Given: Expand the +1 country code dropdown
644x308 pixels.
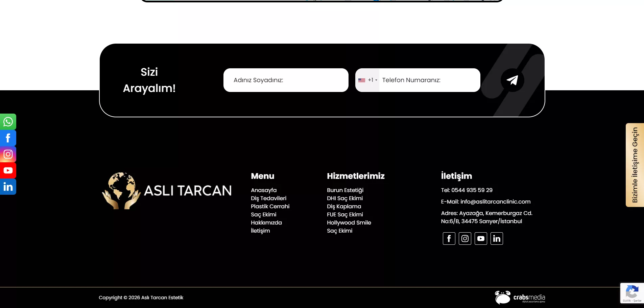Looking at the screenshot, I should click(x=368, y=80).
